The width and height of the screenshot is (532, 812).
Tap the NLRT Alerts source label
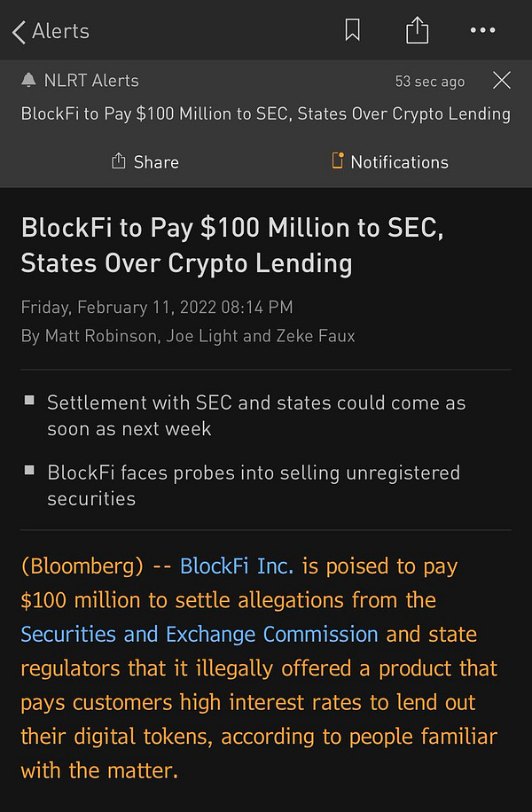point(91,81)
